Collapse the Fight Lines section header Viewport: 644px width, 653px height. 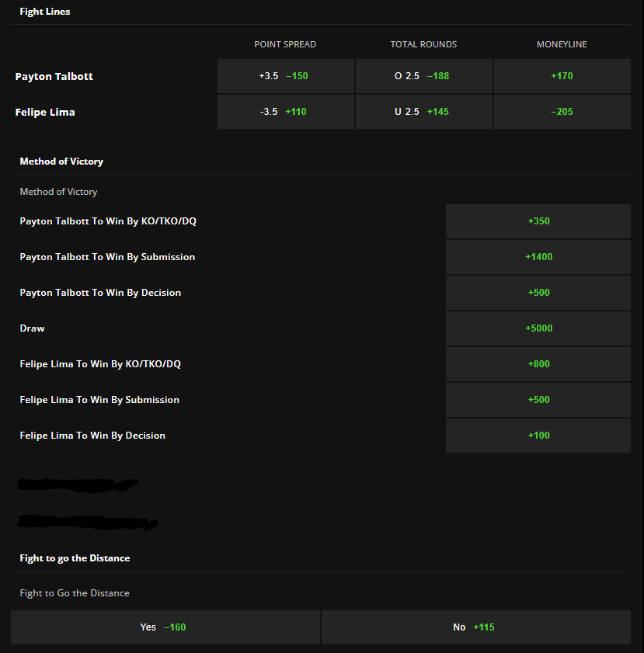coord(45,12)
